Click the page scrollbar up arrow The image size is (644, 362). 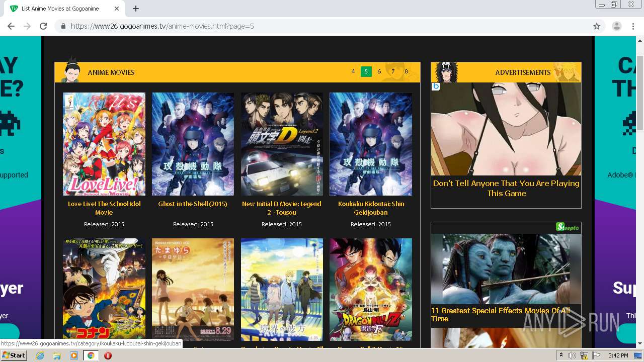(639, 40)
